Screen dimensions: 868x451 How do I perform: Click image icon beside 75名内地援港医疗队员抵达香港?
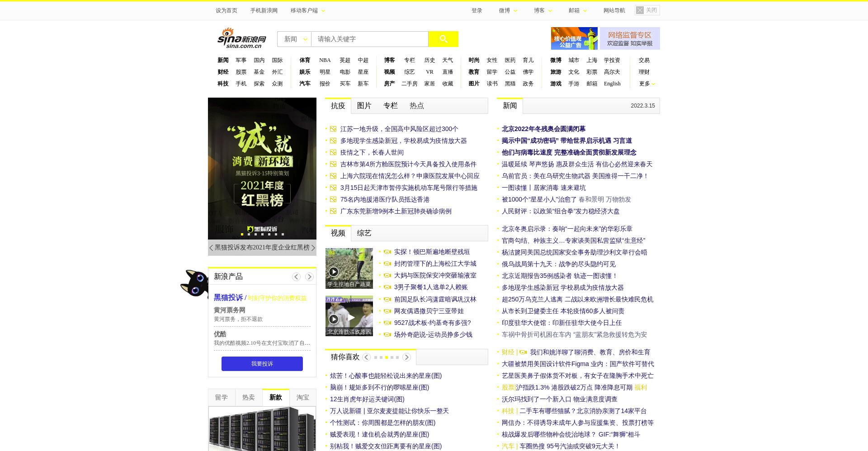click(333, 199)
